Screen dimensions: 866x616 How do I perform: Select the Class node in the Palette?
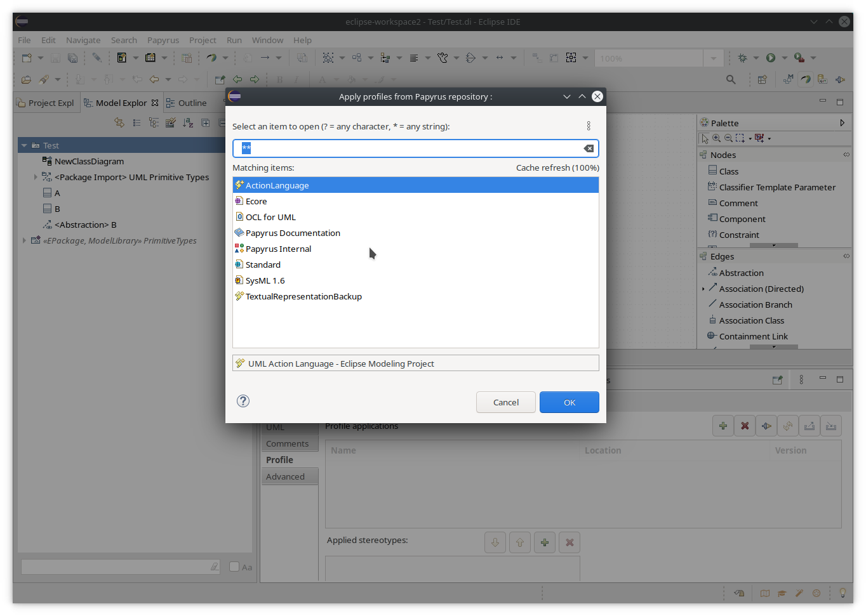click(x=723, y=171)
